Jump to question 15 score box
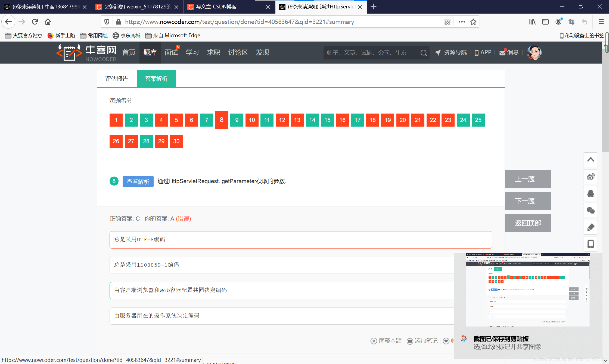 (327, 120)
